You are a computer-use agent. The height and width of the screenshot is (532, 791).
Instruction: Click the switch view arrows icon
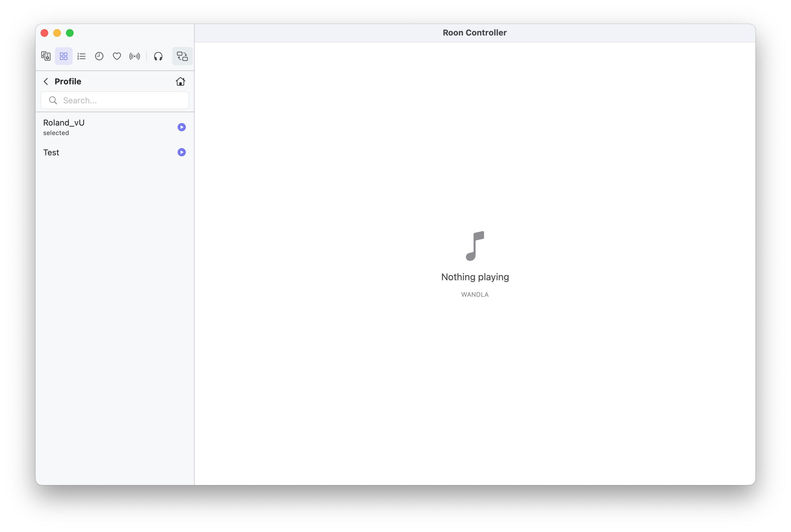click(182, 56)
